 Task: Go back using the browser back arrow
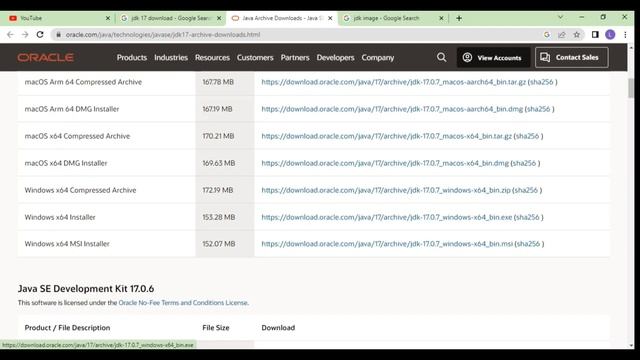coord(10,35)
